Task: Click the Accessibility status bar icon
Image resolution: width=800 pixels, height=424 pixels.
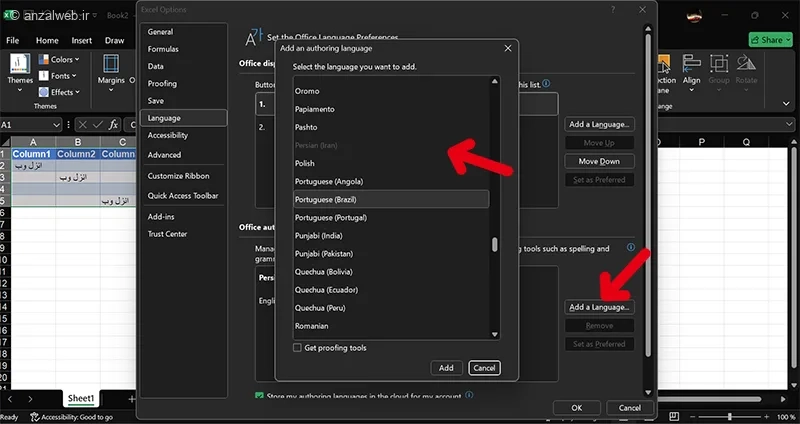Action: pos(35,417)
